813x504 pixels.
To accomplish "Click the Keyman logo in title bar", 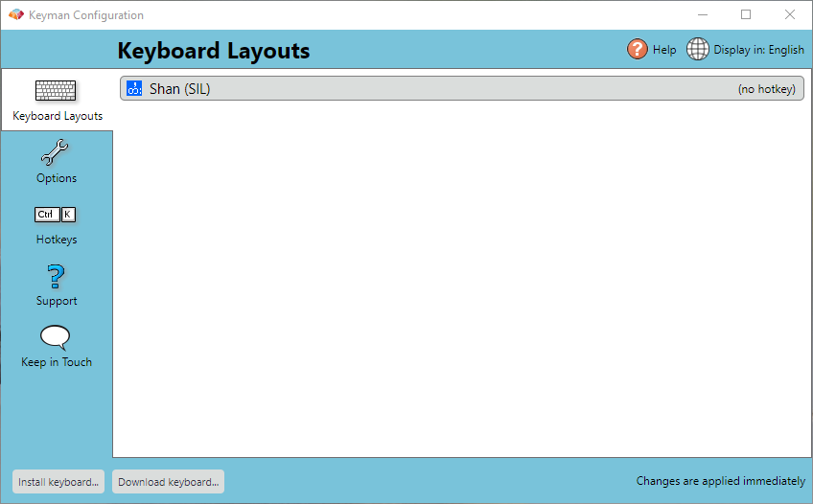I will point(16,14).
